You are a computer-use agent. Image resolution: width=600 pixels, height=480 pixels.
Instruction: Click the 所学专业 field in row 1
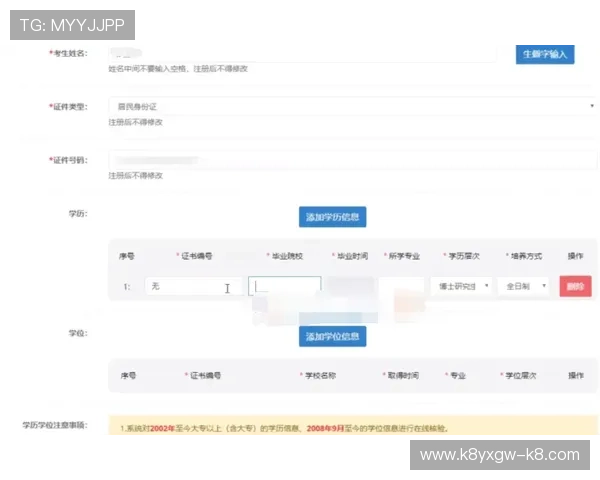(401, 286)
